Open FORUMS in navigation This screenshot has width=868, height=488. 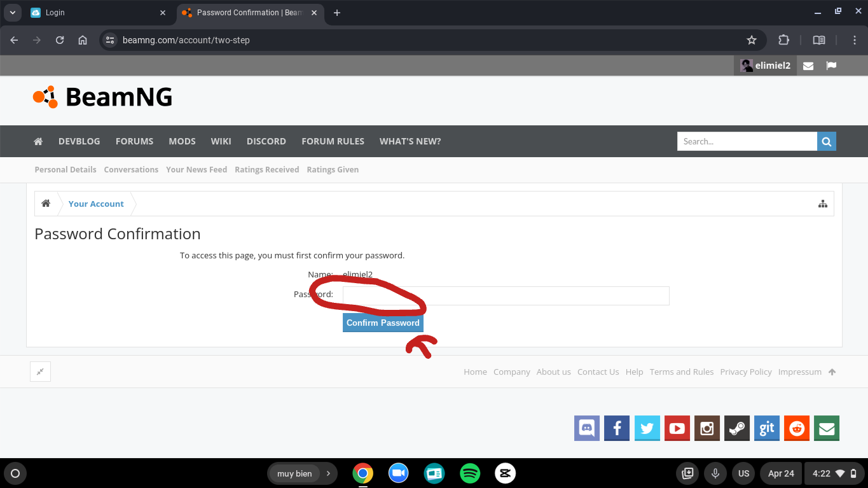pos(134,141)
